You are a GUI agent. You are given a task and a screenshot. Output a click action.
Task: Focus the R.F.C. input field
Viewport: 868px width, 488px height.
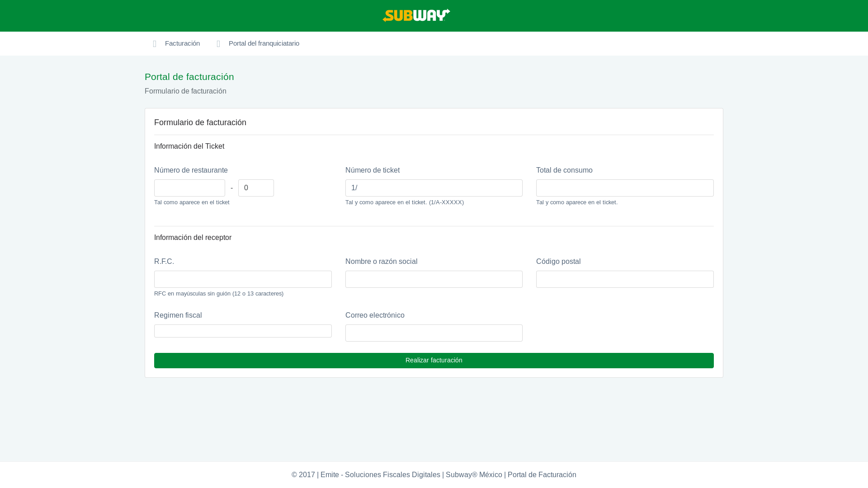coord(243,279)
